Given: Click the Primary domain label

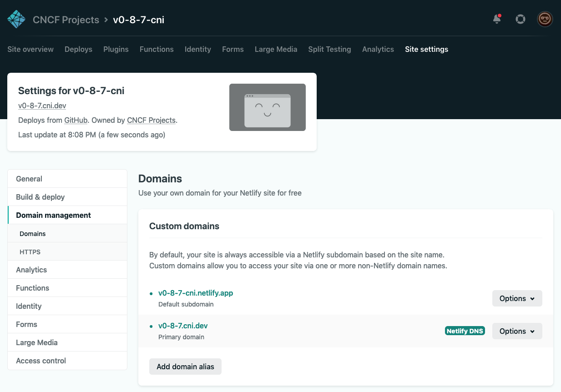Looking at the screenshot, I should coord(181,337).
